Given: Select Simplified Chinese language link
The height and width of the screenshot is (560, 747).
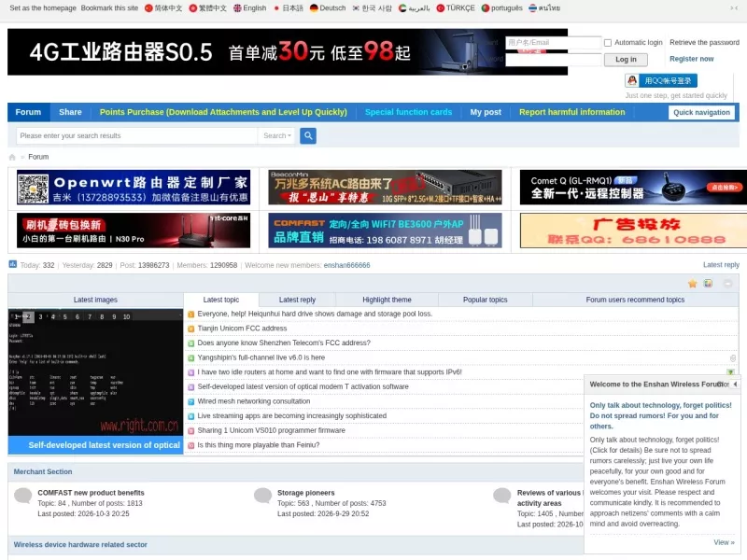Looking at the screenshot, I should click(x=163, y=8).
